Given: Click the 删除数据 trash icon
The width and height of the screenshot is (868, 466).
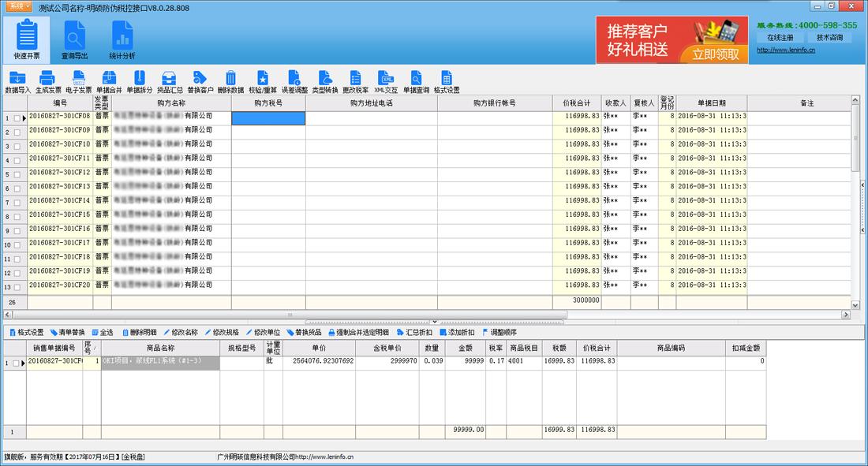Looking at the screenshot, I should pyautogui.click(x=230, y=78).
